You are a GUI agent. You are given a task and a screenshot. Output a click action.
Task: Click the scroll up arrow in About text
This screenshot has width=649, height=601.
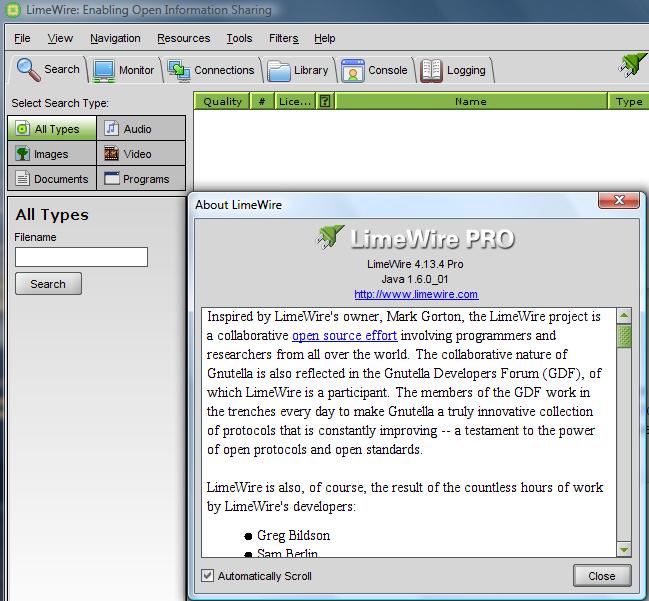pyautogui.click(x=624, y=316)
